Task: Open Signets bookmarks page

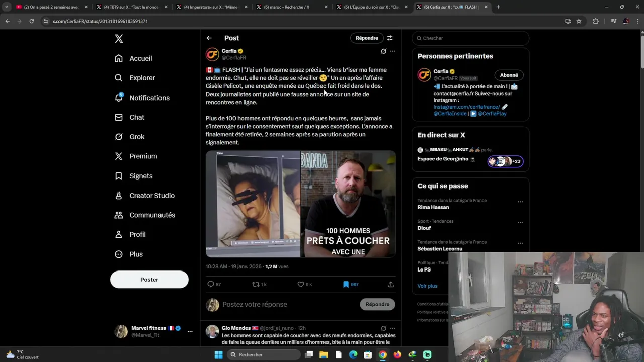Action: (133, 176)
